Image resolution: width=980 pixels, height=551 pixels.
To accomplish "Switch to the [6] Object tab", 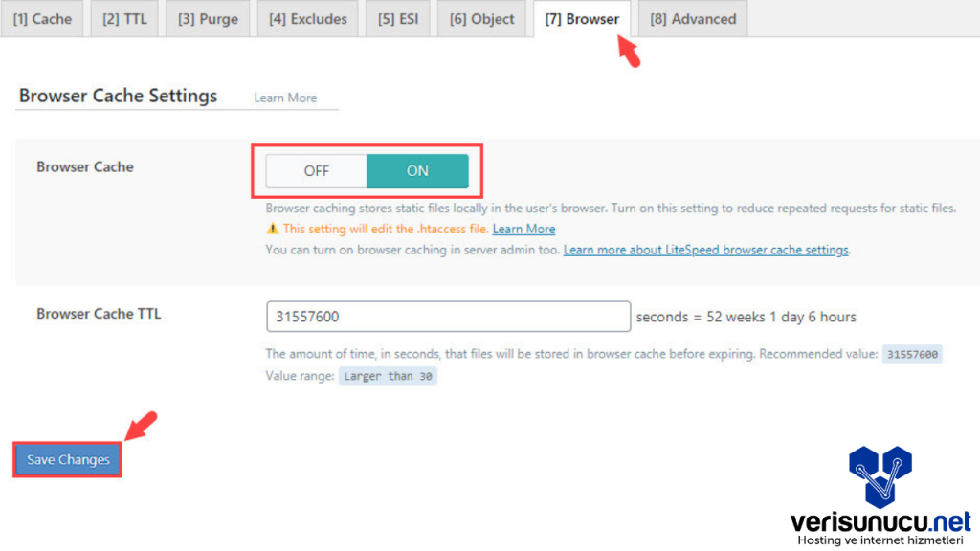I will (482, 19).
